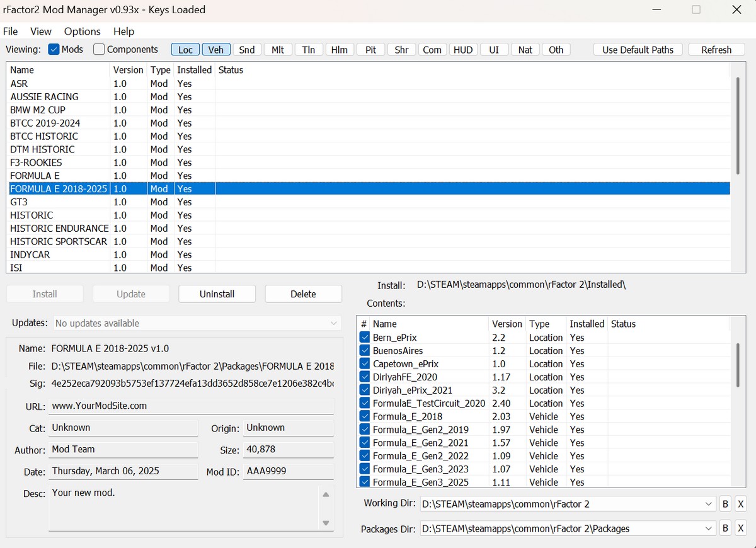Click the Refresh button

tap(716, 50)
